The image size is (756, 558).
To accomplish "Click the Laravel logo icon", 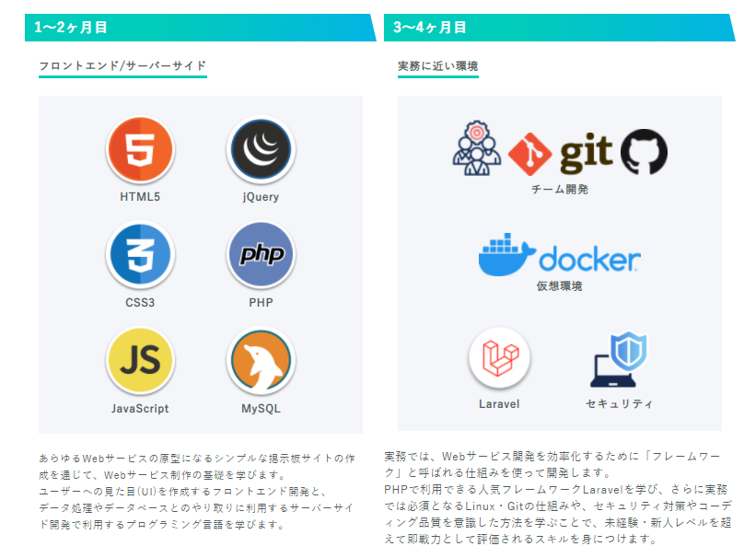I will pos(499,358).
